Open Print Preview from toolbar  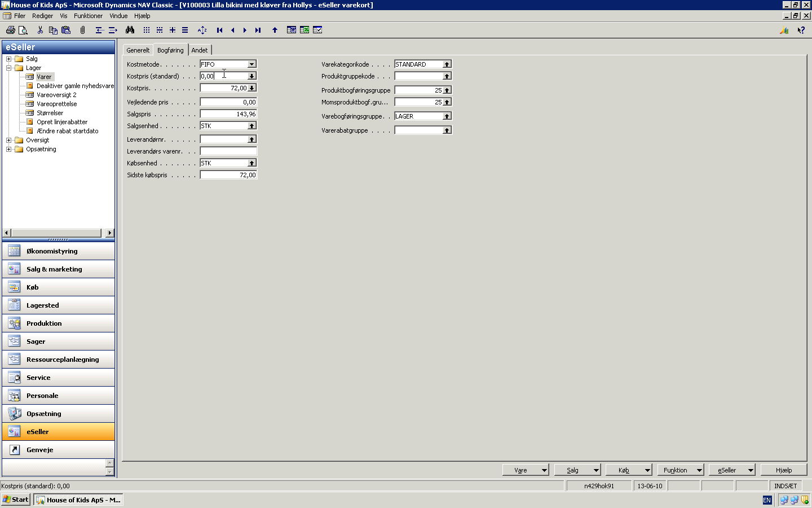(23, 30)
